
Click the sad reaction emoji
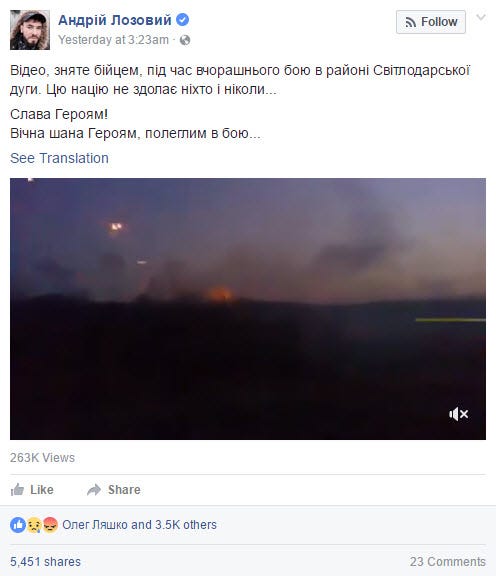[34, 525]
